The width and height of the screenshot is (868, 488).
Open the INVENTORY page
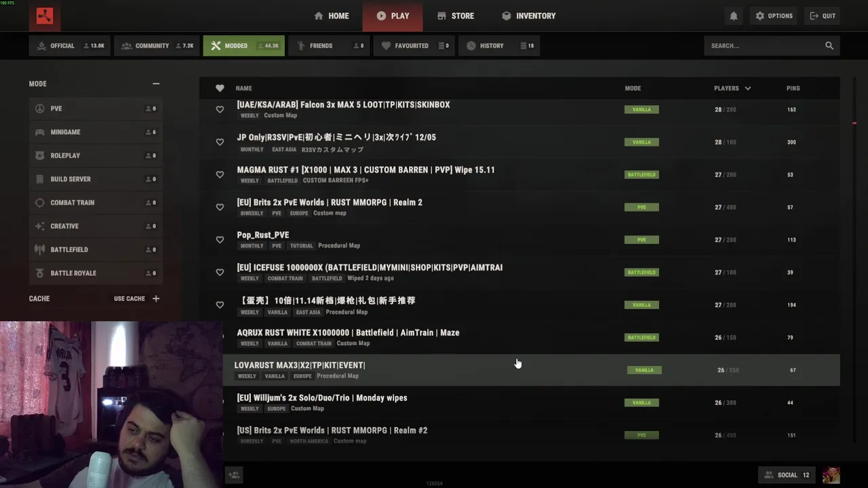pyautogui.click(x=529, y=16)
